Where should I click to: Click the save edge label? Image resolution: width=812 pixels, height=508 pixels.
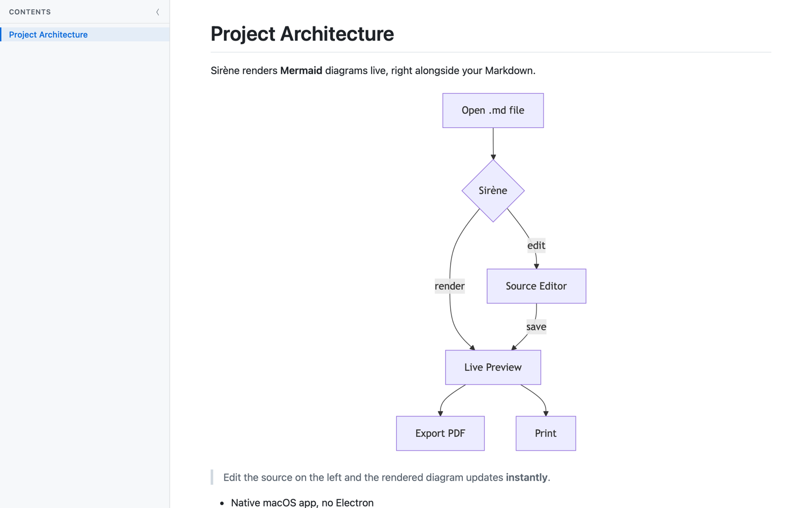536,327
